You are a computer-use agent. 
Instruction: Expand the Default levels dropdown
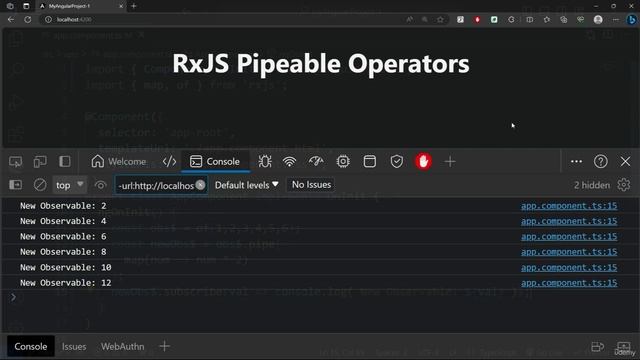tap(247, 185)
